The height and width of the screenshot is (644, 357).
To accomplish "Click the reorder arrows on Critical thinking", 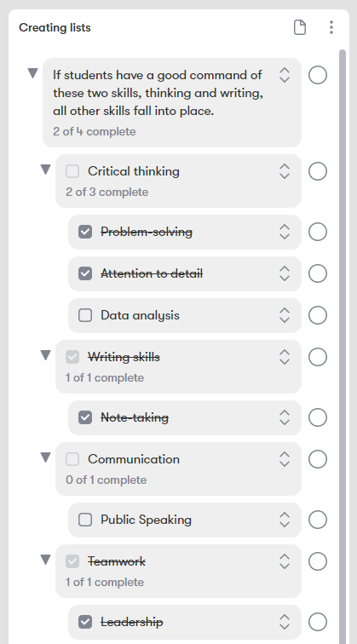I will [285, 171].
